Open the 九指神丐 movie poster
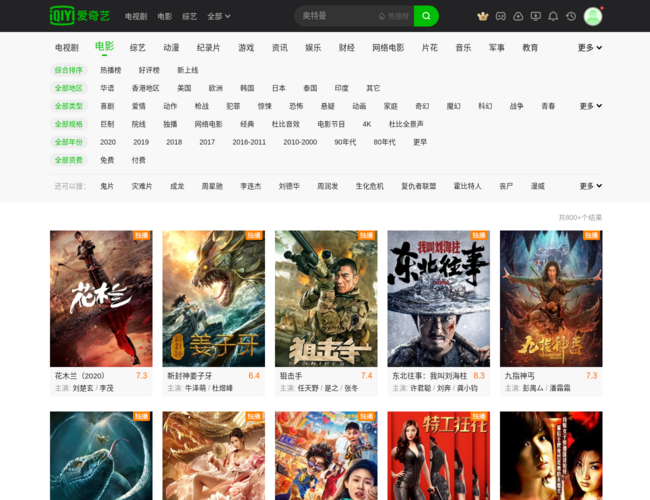Image resolution: width=650 pixels, height=500 pixels. point(551,299)
